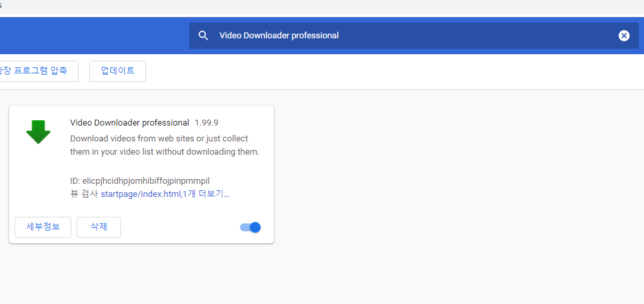Click the 업데이트 button

point(118,71)
